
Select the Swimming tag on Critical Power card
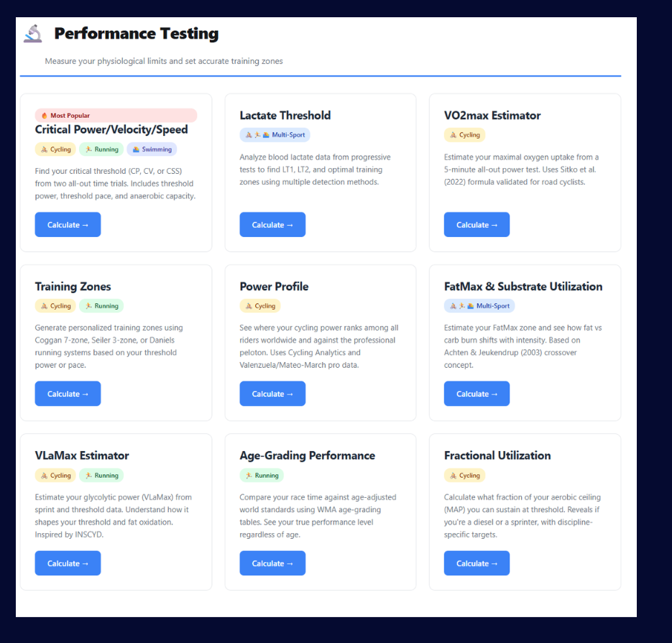(x=152, y=149)
